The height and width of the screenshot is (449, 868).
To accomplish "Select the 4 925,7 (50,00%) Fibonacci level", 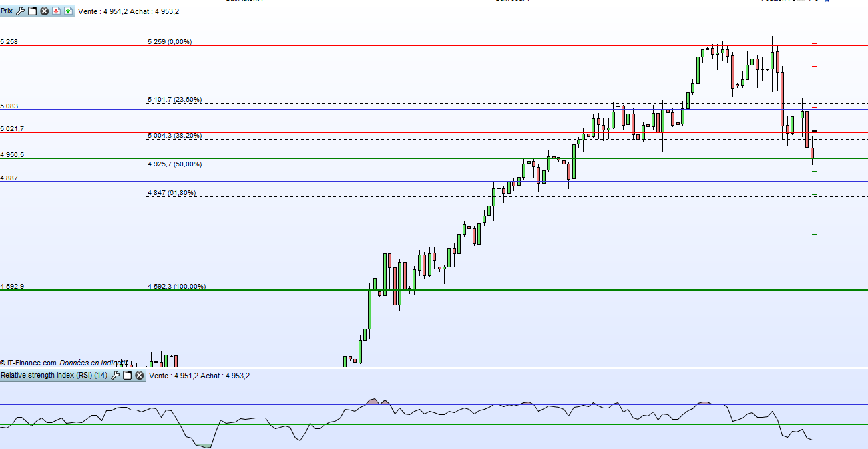I will [174, 164].
